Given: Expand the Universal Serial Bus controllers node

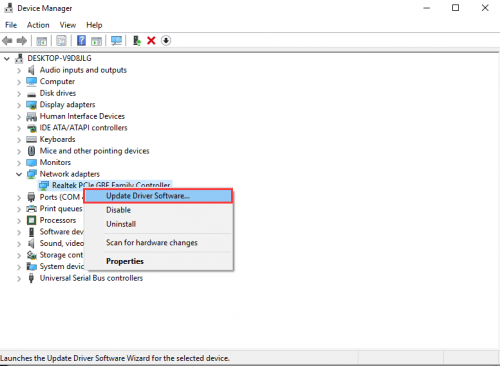Looking at the screenshot, I should coord(19,279).
